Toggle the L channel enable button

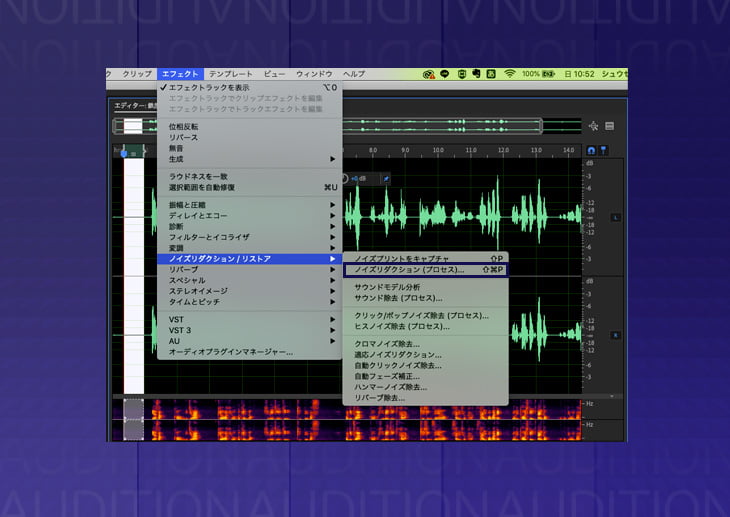click(x=616, y=217)
